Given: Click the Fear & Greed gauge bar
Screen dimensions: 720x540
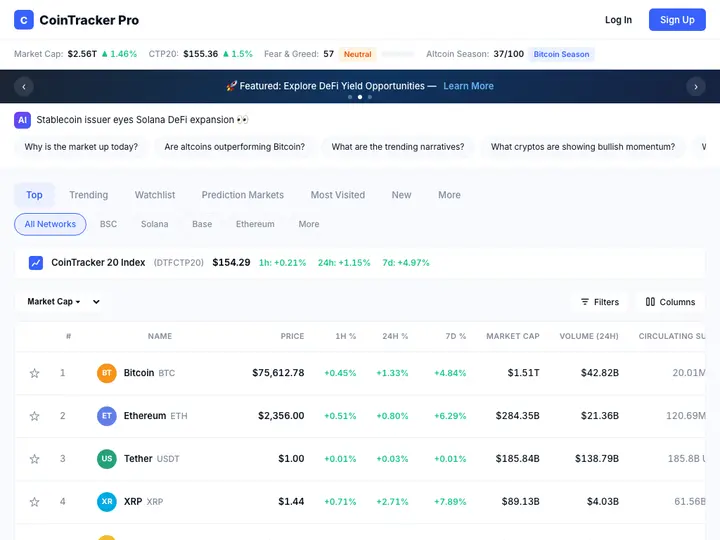Looking at the screenshot, I should [x=398, y=54].
